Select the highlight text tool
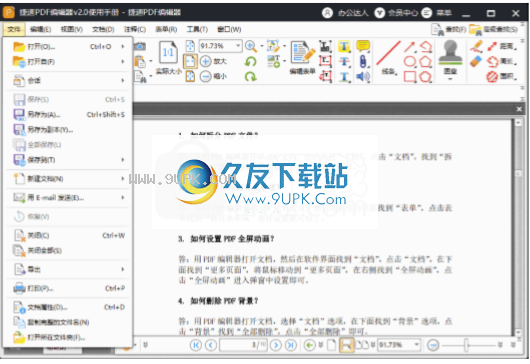 [x=344, y=46]
